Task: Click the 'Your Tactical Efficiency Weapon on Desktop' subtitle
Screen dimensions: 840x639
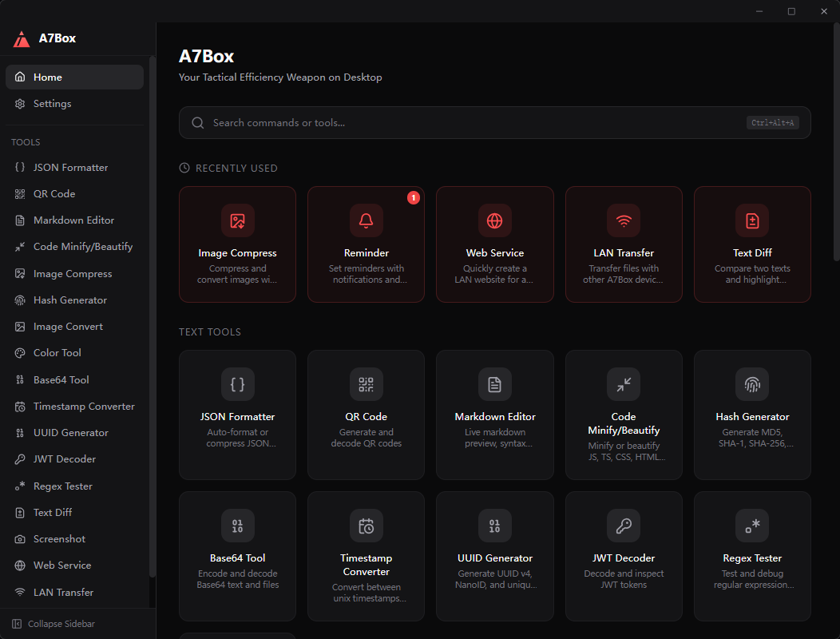Action: point(280,77)
